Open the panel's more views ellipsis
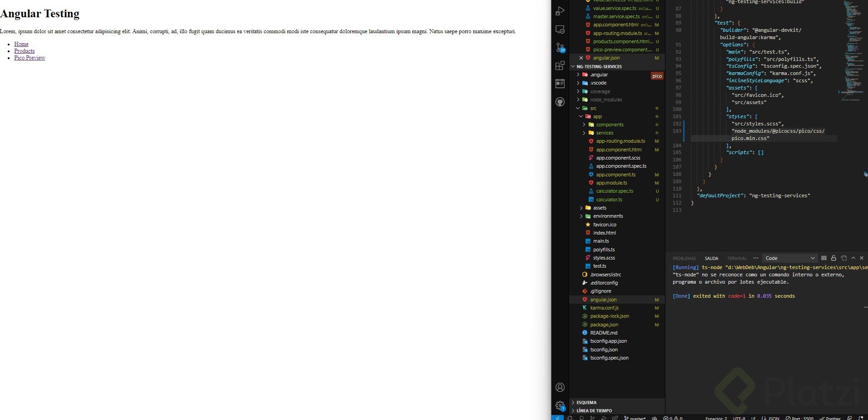The height and width of the screenshot is (420, 868). [756, 258]
